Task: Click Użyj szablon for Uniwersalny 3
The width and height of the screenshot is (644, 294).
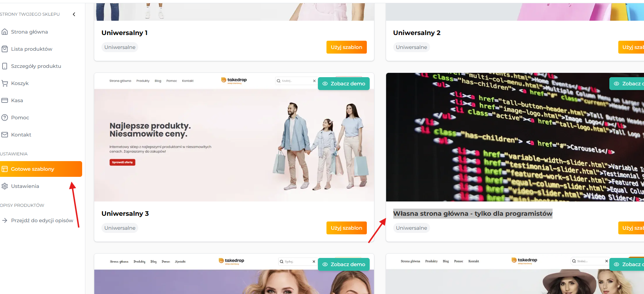Action: tap(346, 228)
